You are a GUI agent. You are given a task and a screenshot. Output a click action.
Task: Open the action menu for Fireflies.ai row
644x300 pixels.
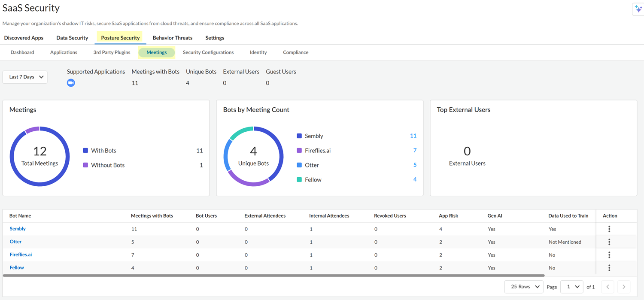pos(609,255)
